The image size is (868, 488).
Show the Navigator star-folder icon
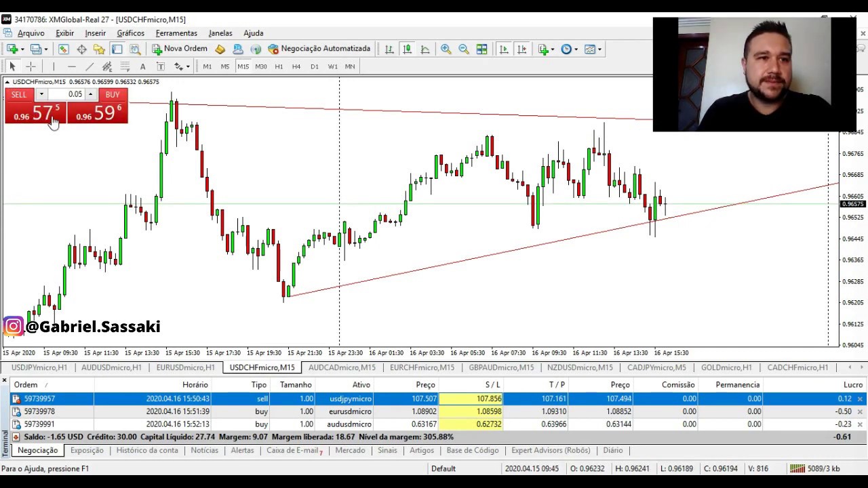(x=99, y=49)
